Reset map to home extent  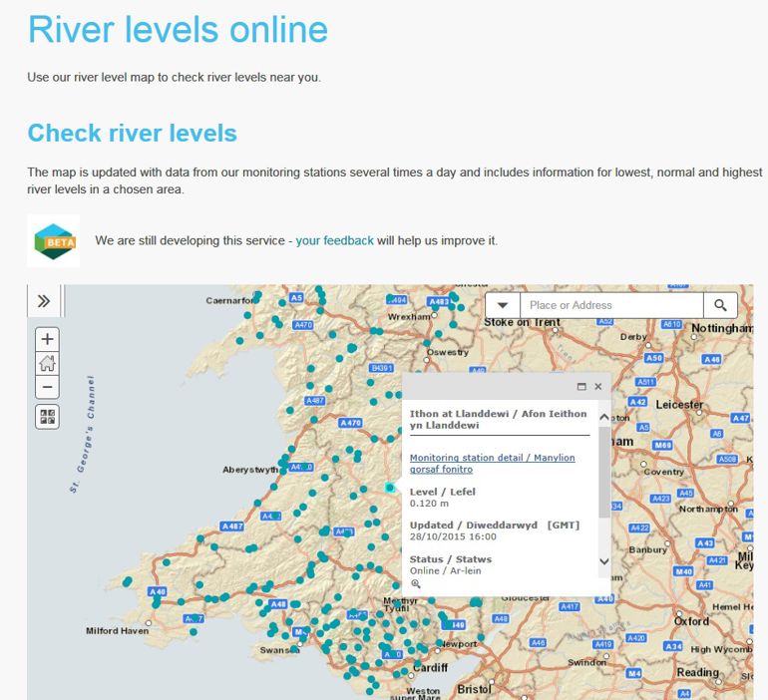point(48,363)
